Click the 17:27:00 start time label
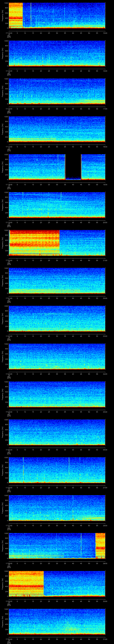This screenshot has height=644, width=114. 9,525
